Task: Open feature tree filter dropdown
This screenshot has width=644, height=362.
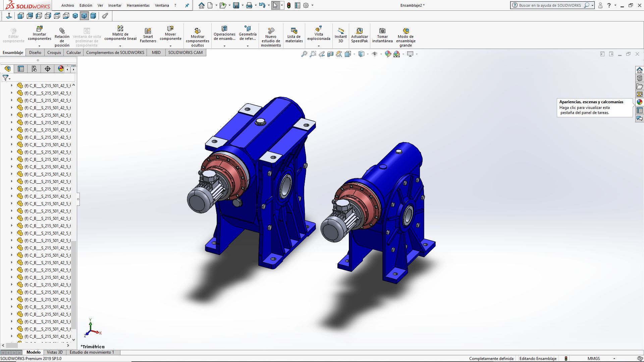Action: 6,78
